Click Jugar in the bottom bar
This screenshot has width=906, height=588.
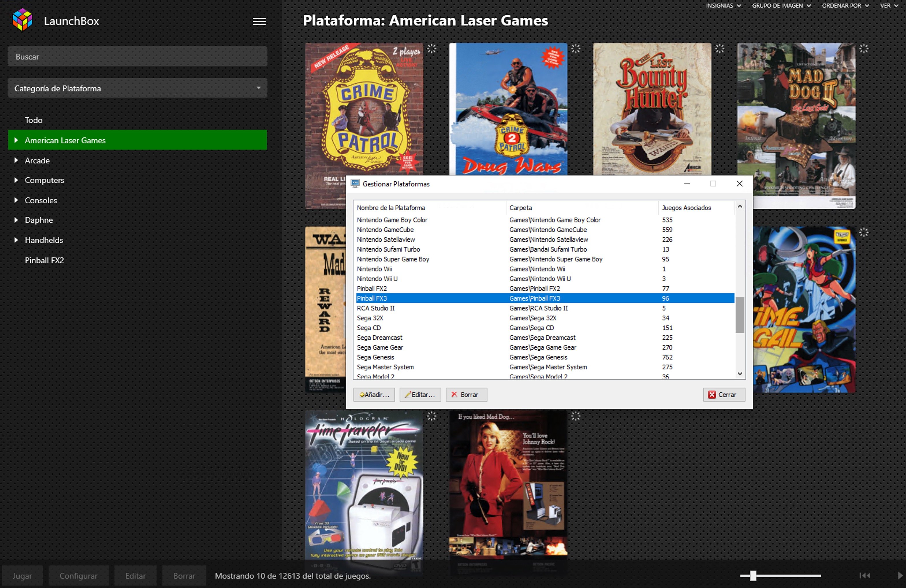[x=22, y=575]
